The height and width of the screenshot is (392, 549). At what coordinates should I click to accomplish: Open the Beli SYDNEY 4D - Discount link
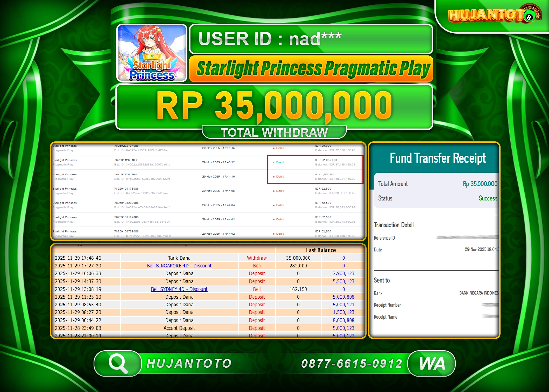click(179, 289)
